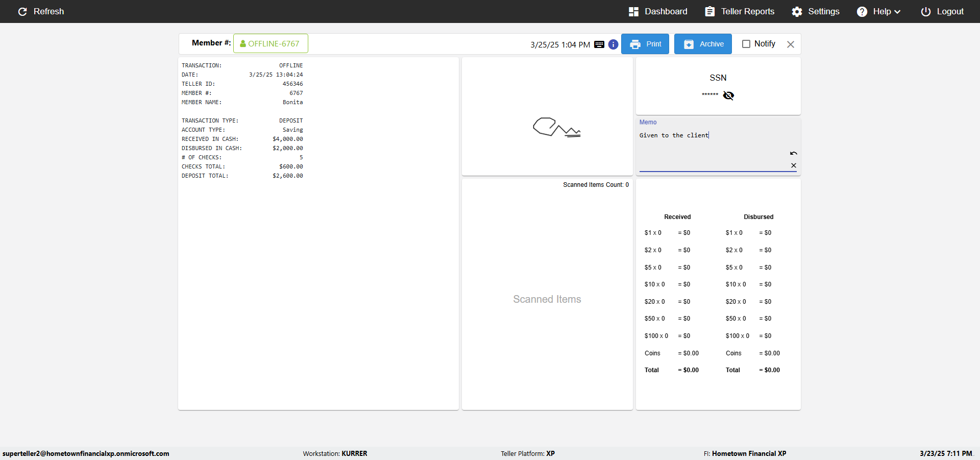Click the 'Received' column header
This screenshot has width=980, height=460.
point(677,217)
